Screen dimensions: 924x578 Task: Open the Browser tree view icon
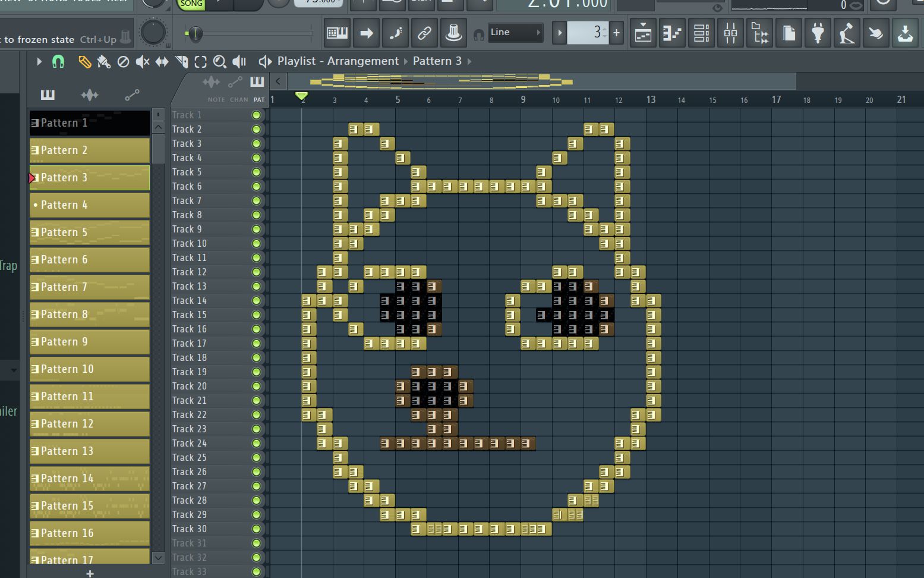[759, 33]
